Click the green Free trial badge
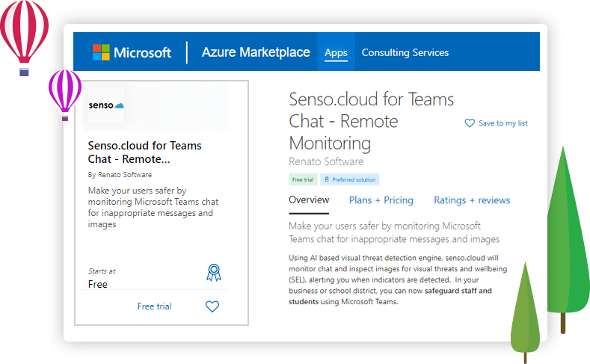The height and width of the screenshot is (364, 590). tap(303, 179)
